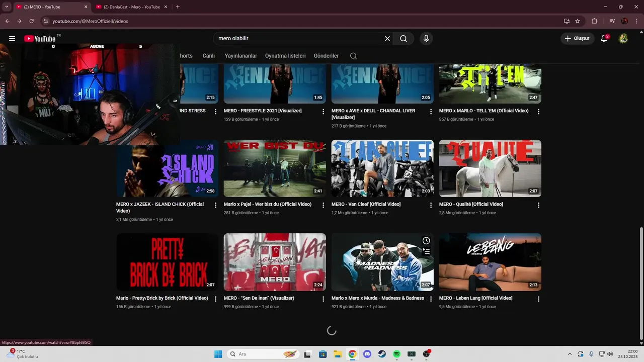Click the page vertical scrollbar thumb
This screenshot has height=362, width=644.
tap(641, 283)
